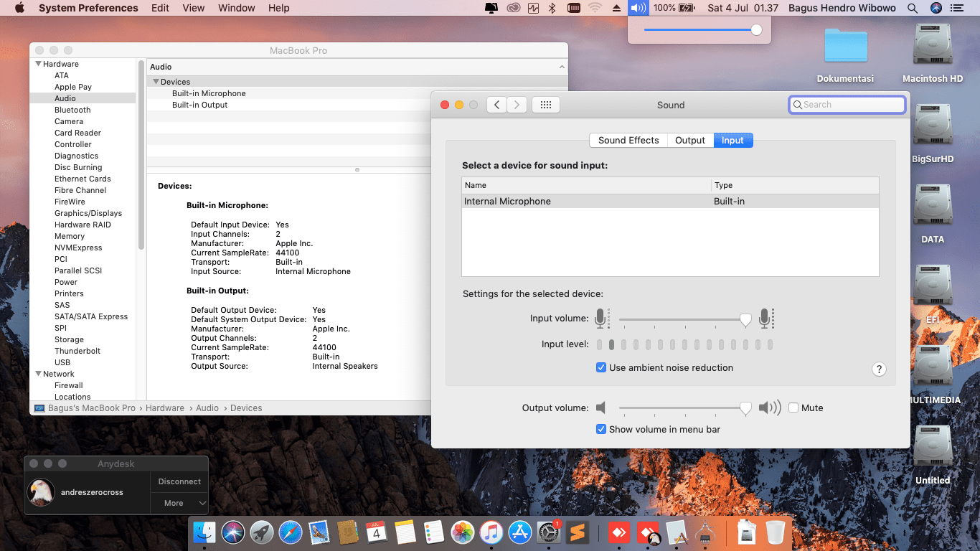Click System Preferences gear in Dock

point(549,532)
